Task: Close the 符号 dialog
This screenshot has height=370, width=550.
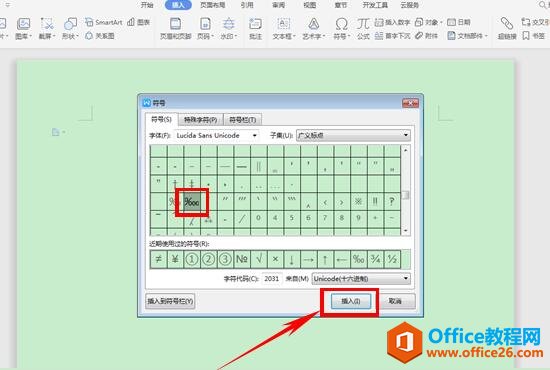Action: pos(411,103)
